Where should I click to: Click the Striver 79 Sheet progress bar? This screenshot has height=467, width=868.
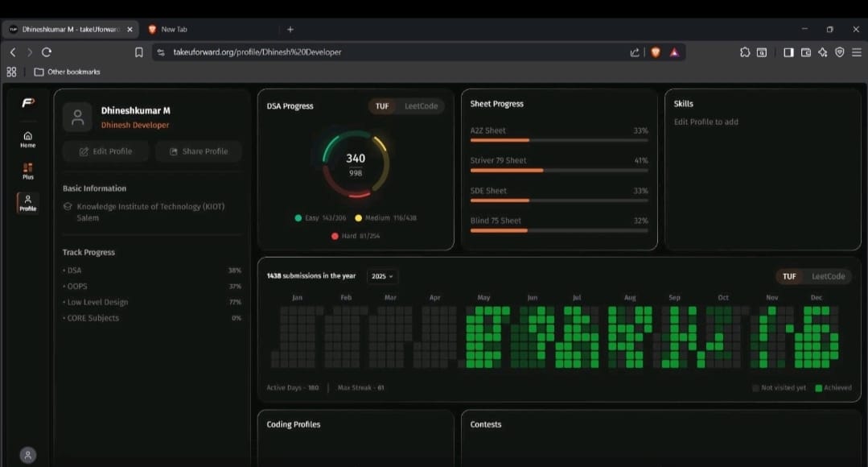(x=557, y=170)
